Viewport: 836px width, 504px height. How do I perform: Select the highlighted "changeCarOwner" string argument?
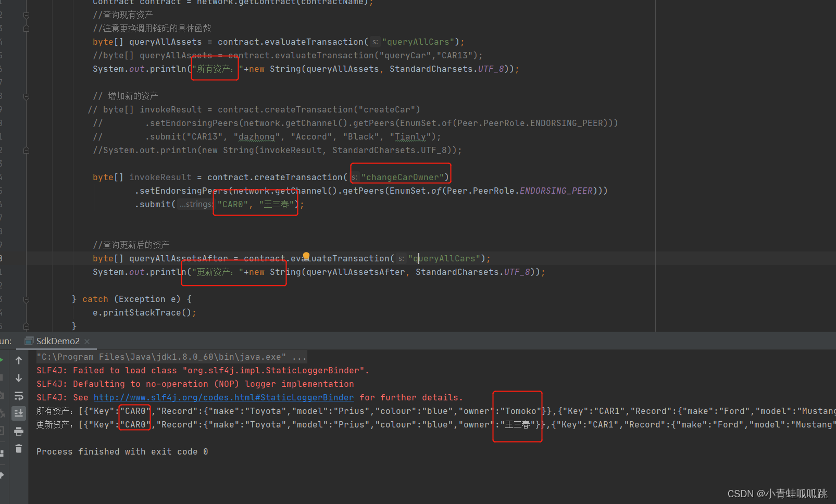tap(402, 177)
